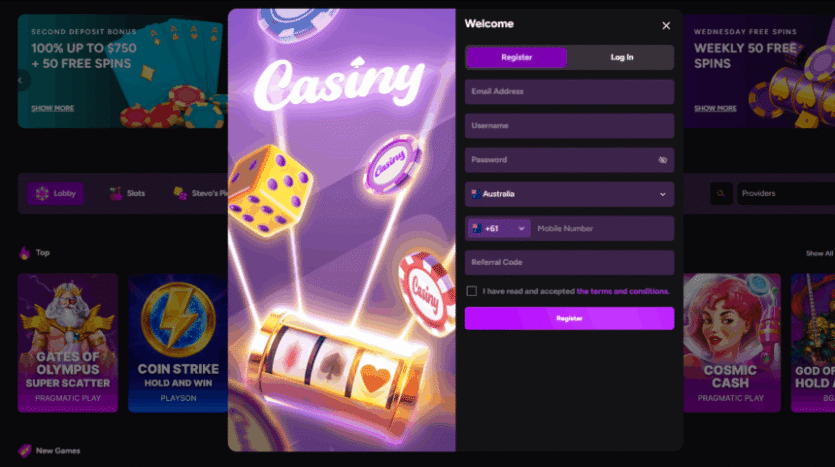
Task: Close the Welcome dialog
Action: pos(666,26)
